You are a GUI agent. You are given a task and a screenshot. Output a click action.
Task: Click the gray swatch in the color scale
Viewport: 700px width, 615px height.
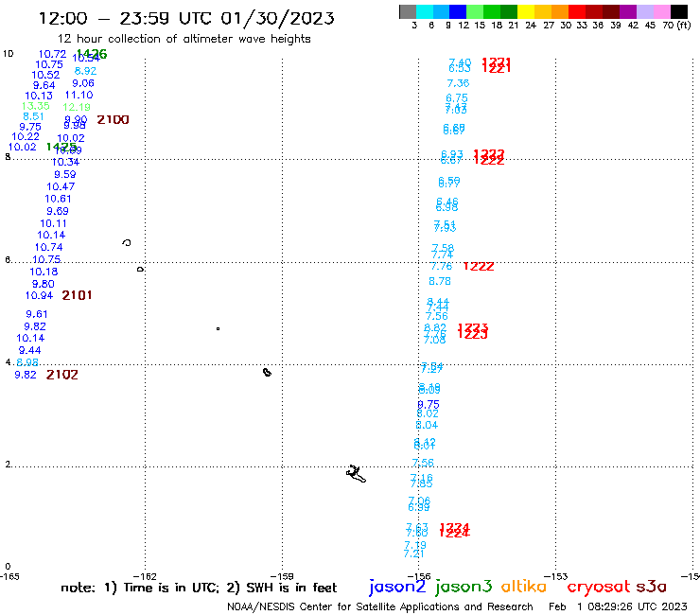pos(408,11)
